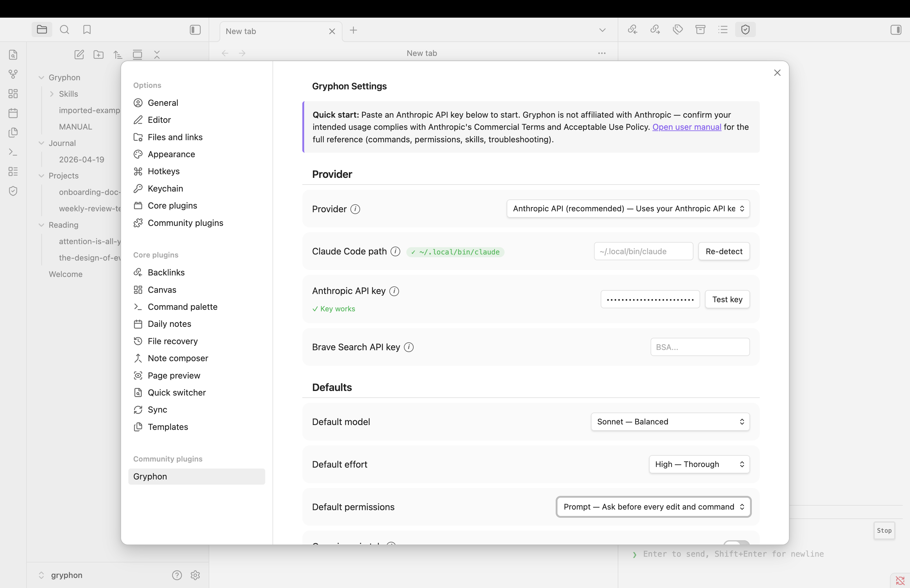910x588 pixels.
Task: Open the tab list chevron dropdown
Action: (x=602, y=30)
